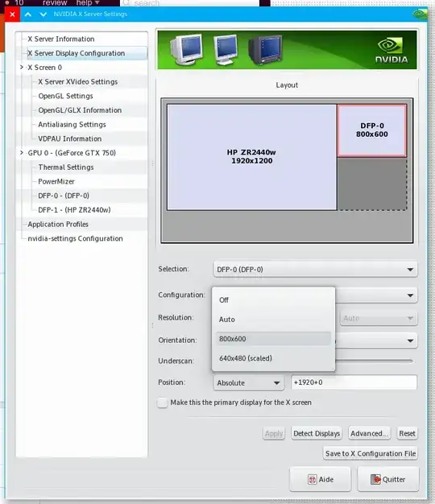Screen dimensions: 435x504
Task: Enable primary display for X screen checkbox
Action: (163, 403)
